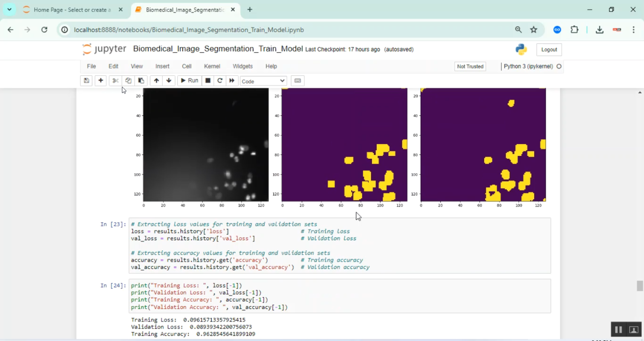The width and height of the screenshot is (644, 341).
Task: Restart kernel and run all cells icon
Action: (232, 81)
